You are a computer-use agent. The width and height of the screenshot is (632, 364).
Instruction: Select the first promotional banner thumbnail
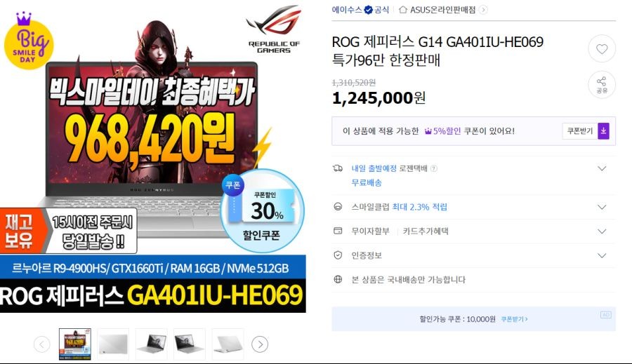pos(75,344)
